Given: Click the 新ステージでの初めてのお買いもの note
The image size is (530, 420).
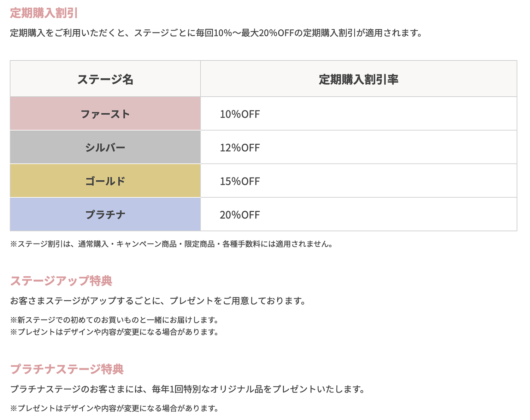Looking at the screenshot, I should pyautogui.click(x=114, y=320).
